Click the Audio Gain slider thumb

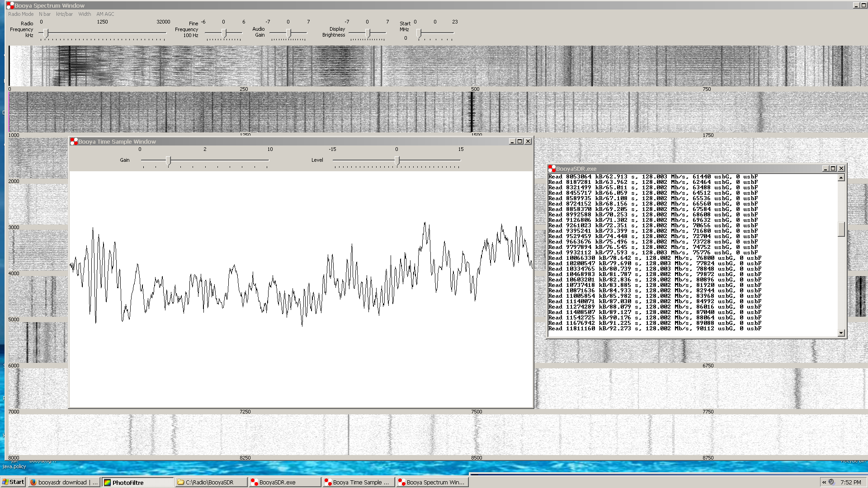[289, 33]
